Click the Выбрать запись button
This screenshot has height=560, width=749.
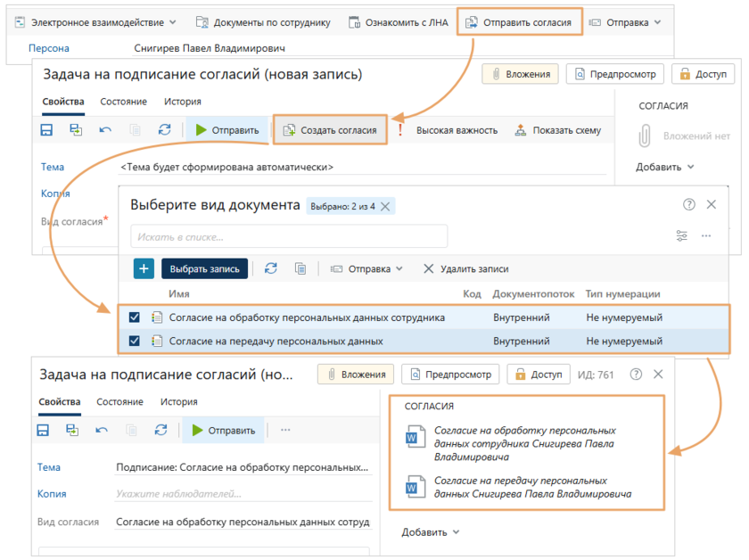204,268
